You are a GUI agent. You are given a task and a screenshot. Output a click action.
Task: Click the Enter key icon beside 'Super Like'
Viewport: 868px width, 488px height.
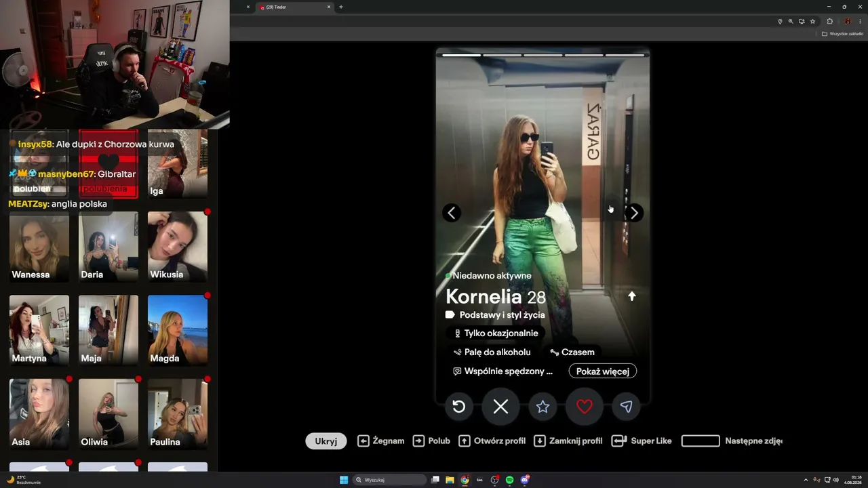click(618, 441)
